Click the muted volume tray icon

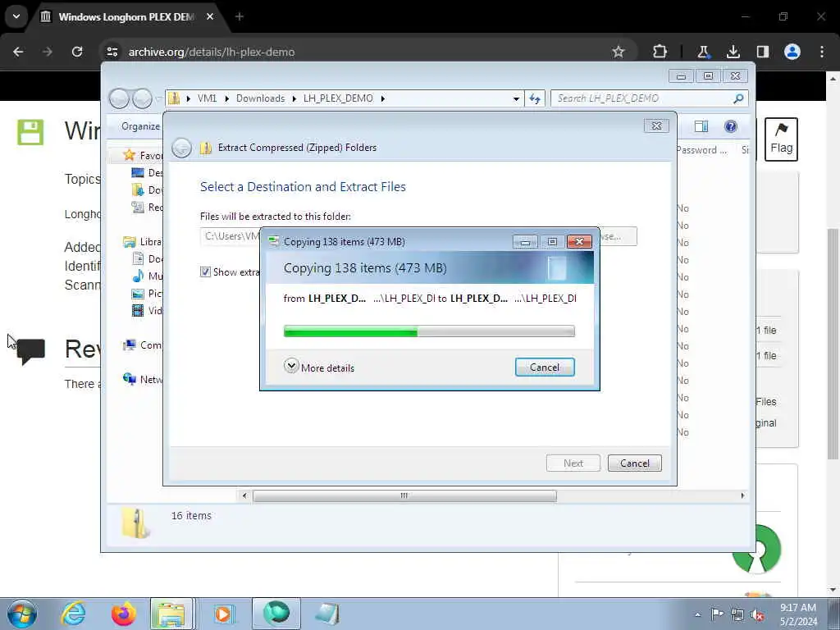click(757, 614)
